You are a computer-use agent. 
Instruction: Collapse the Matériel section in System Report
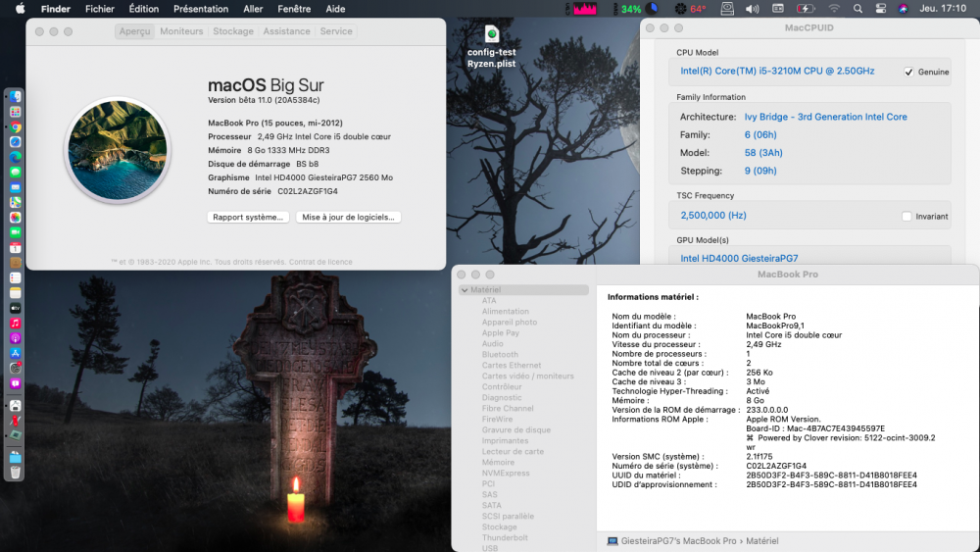point(465,290)
